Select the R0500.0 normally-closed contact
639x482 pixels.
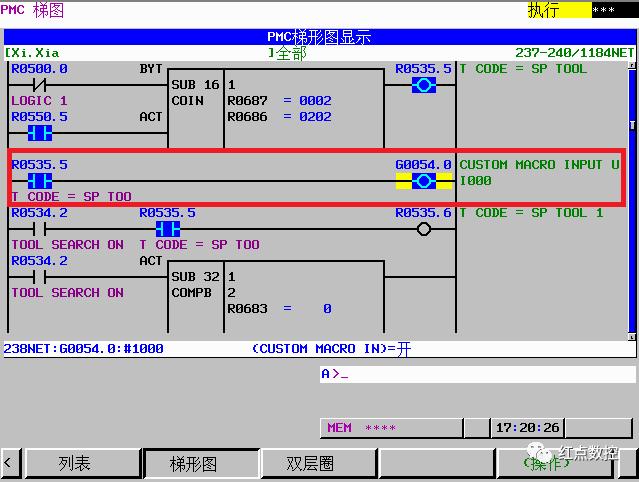point(41,85)
